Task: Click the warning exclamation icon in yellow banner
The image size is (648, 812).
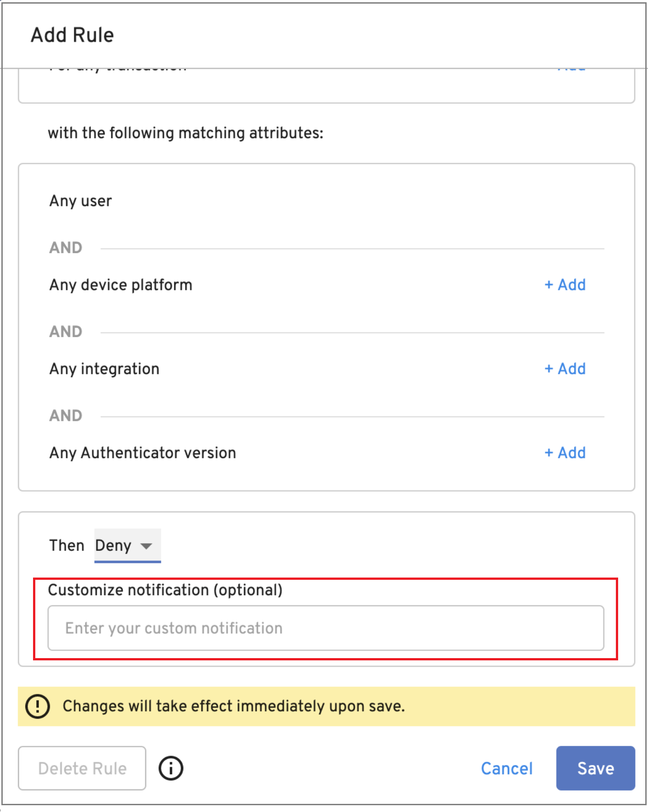Action: (x=38, y=706)
